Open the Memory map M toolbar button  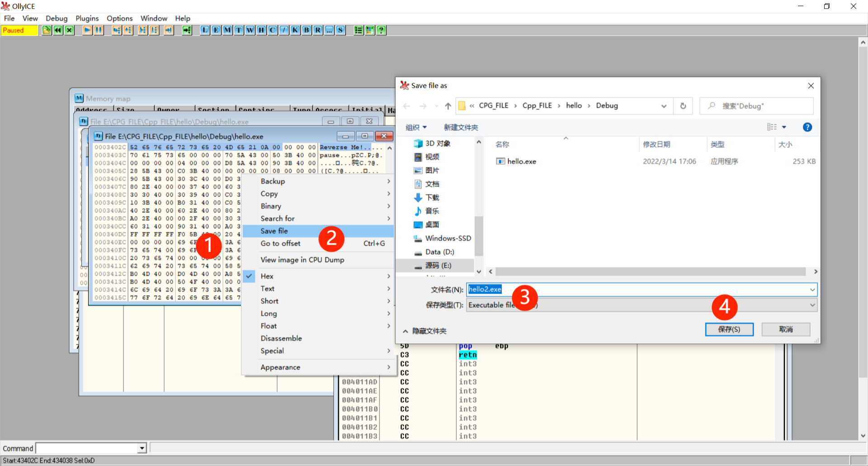click(227, 30)
